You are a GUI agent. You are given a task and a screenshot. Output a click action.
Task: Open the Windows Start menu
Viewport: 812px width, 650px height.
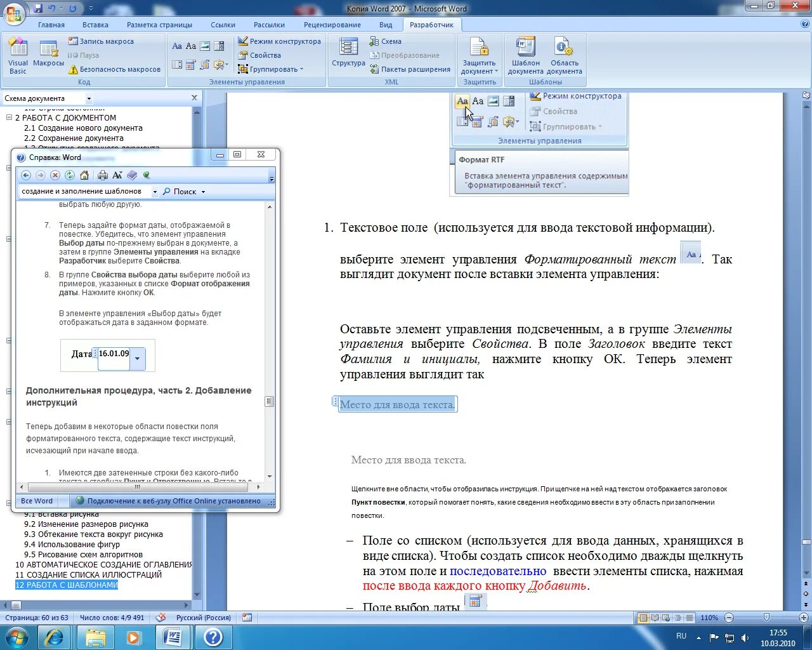click(x=17, y=637)
